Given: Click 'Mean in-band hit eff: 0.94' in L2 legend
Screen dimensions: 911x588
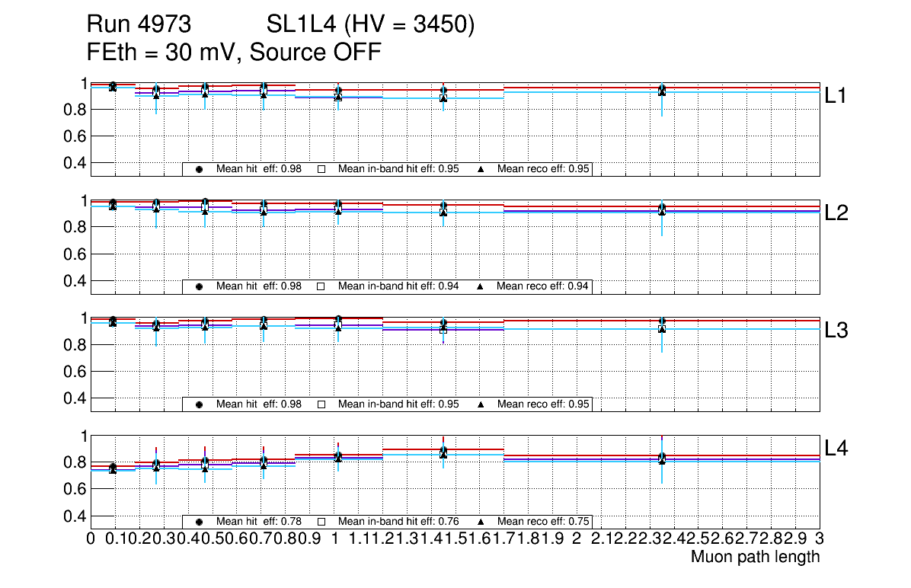Looking at the screenshot, I should tap(398, 286).
